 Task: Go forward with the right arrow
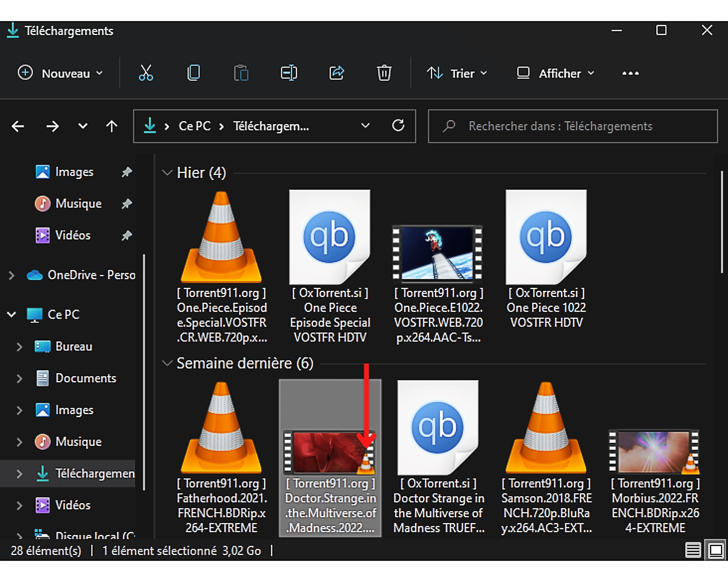tap(52, 126)
